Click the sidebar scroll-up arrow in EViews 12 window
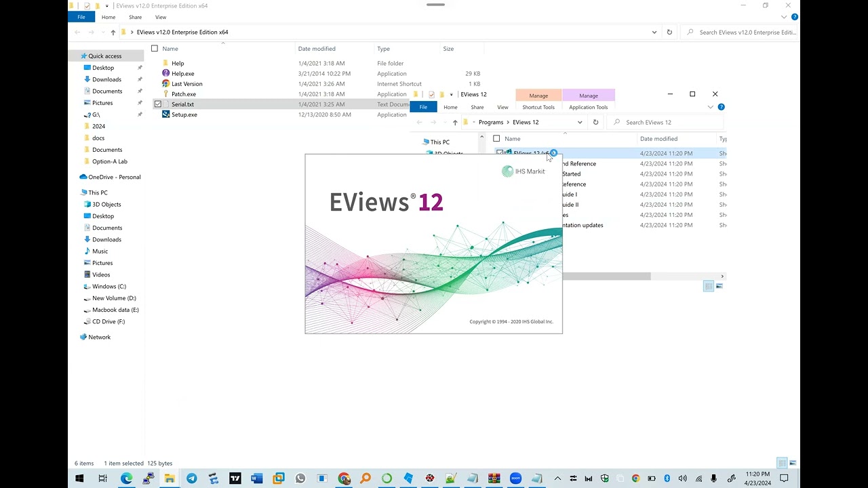This screenshot has height=488, width=868. pyautogui.click(x=482, y=138)
